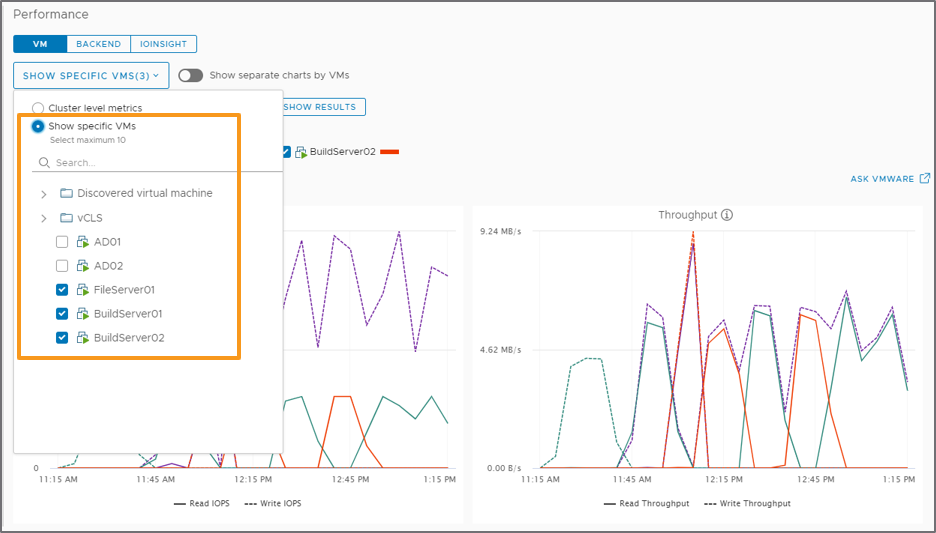Viewport: 936px width, 533px height.
Task: Click the red BuildServer02 legend color swatch
Action: click(390, 152)
